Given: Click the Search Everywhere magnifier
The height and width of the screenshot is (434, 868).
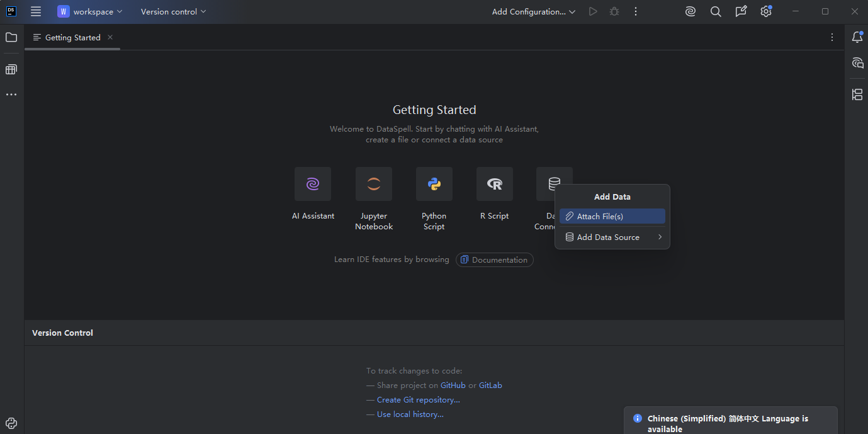Looking at the screenshot, I should (716, 12).
